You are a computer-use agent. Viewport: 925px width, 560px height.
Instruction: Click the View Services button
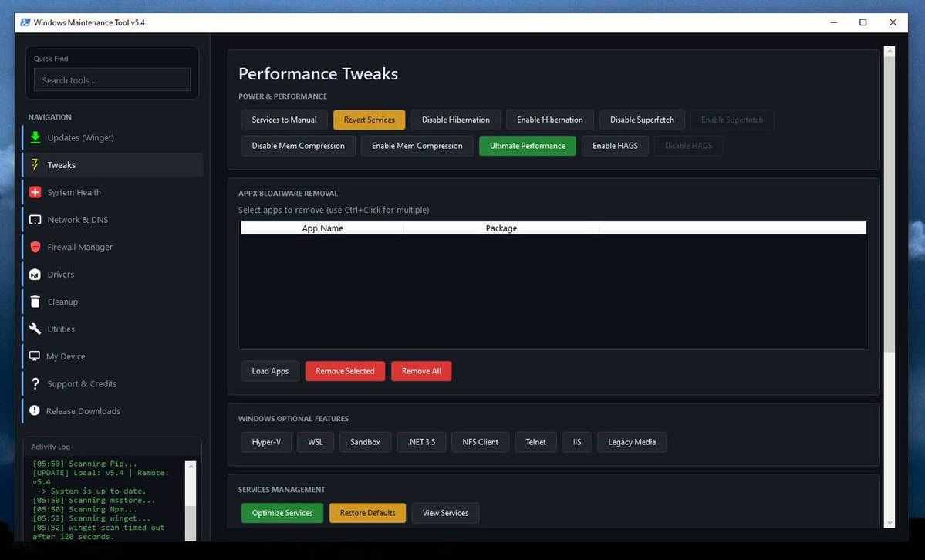tap(445, 513)
